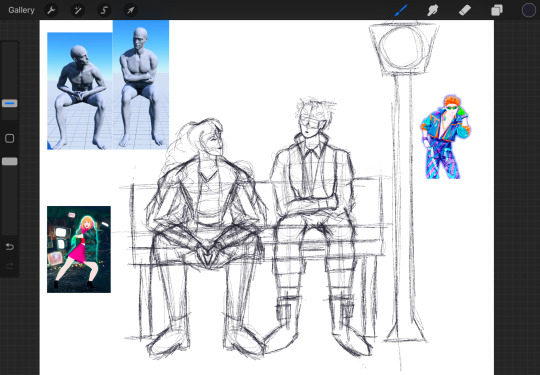Activate the Transform arrow tool

coord(131,10)
